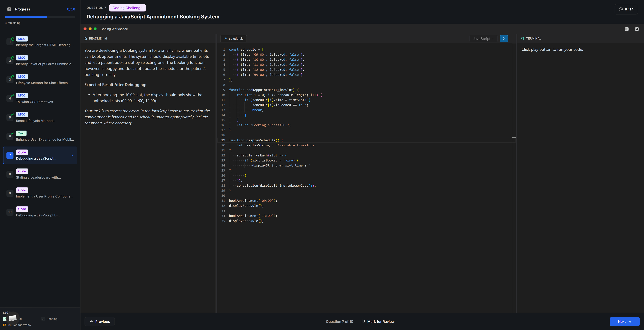644x330 pixels.
Task: Click the yellow window dot in Coding Workspace
Action: coord(90,29)
